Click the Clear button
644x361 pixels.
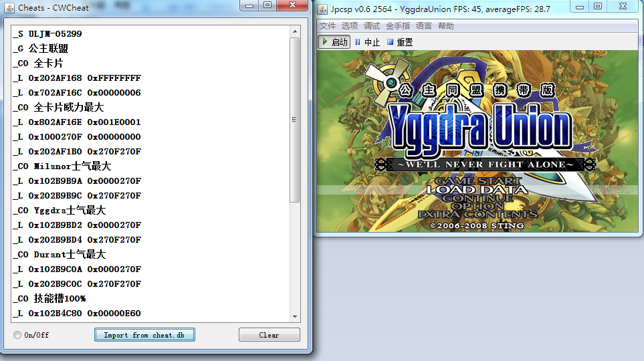269,335
